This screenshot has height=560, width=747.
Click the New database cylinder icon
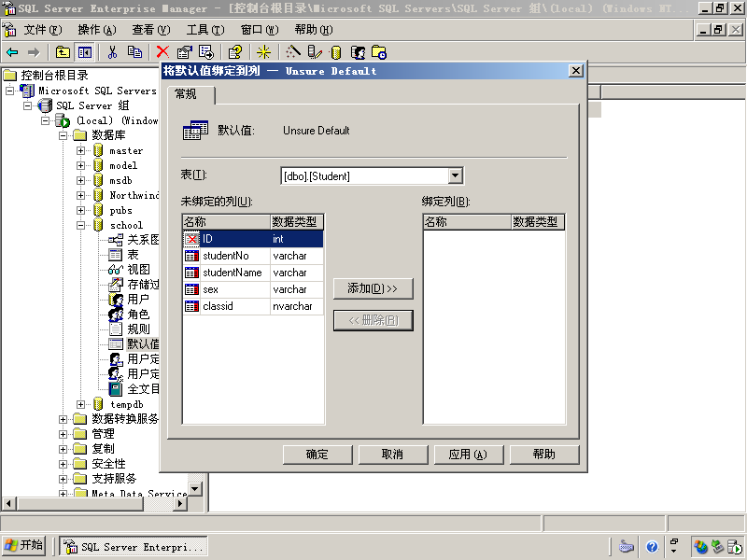click(336, 52)
